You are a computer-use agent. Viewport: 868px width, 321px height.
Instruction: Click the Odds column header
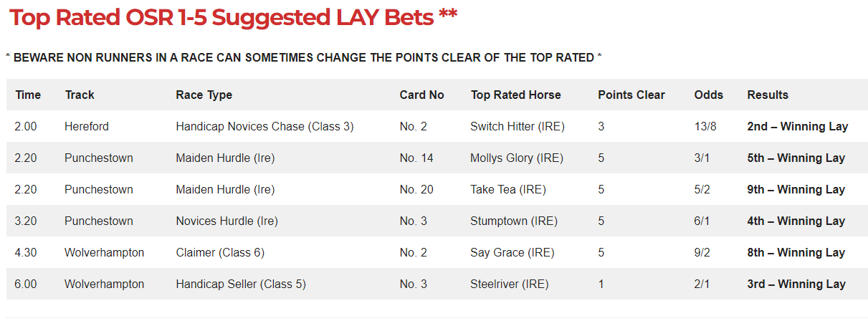(x=709, y=95)
